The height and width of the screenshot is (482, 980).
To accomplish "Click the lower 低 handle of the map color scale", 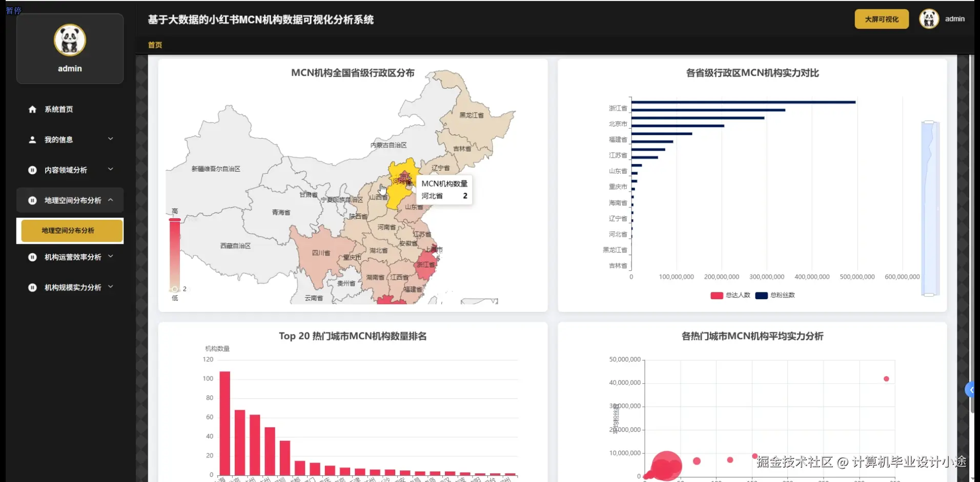I will (x=175, y=289).
